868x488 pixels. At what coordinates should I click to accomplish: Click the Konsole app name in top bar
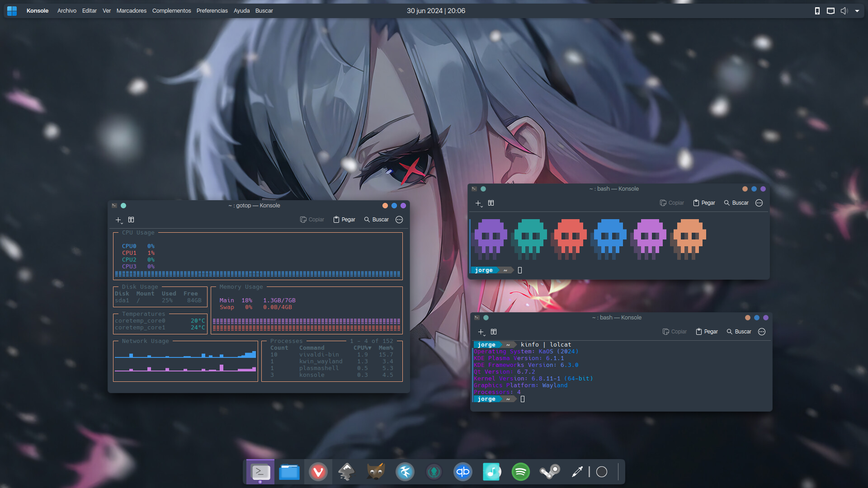point(38,11)
